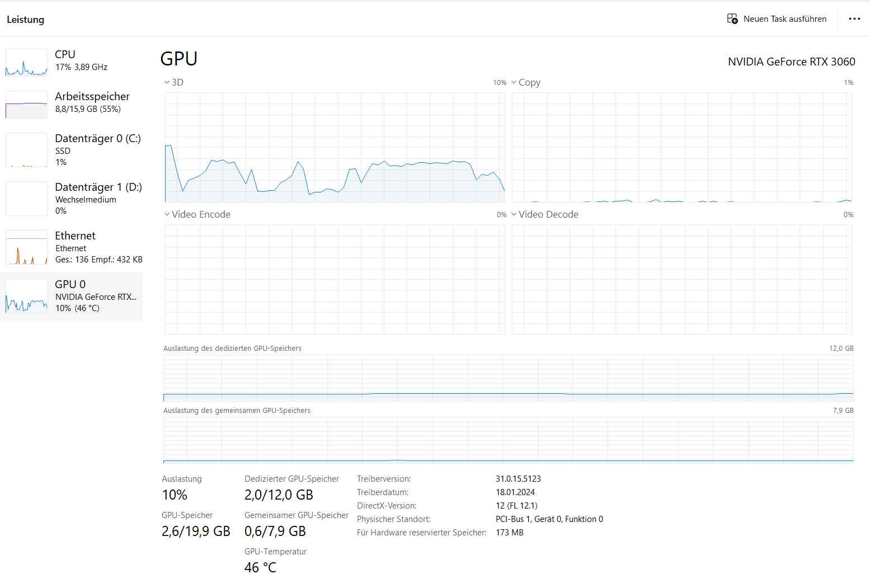Viewport: 870px width, 588px height.
Task: Click the 7,9 GB shared memory scale label
Action: coord(843,410)
